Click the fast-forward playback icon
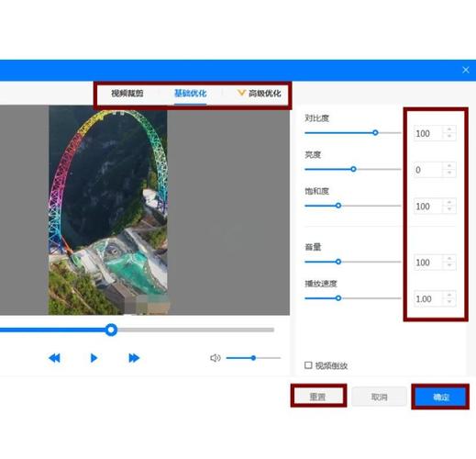The width and height of the screenshot is (476, 459). click(134, 358)
